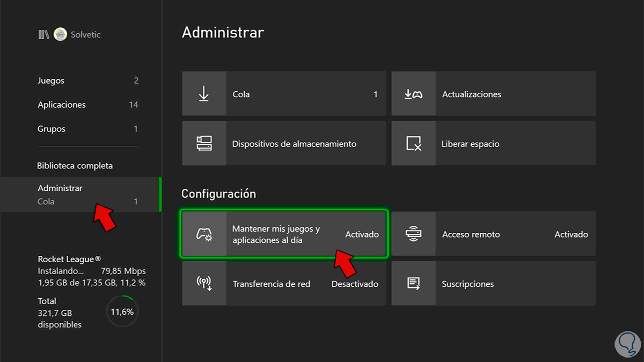Viewport: 644px width, 362px height.
Task: Click the controller gear icon for auto-updates
Action: point(204,234)
